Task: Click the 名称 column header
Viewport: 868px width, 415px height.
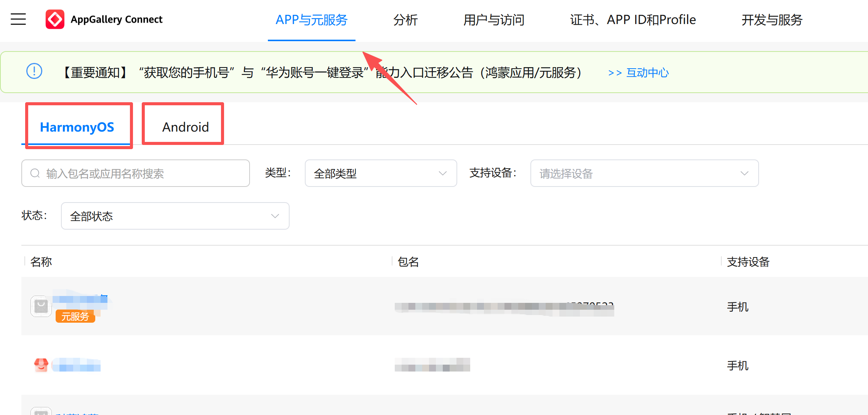Action: coord(41,262)
